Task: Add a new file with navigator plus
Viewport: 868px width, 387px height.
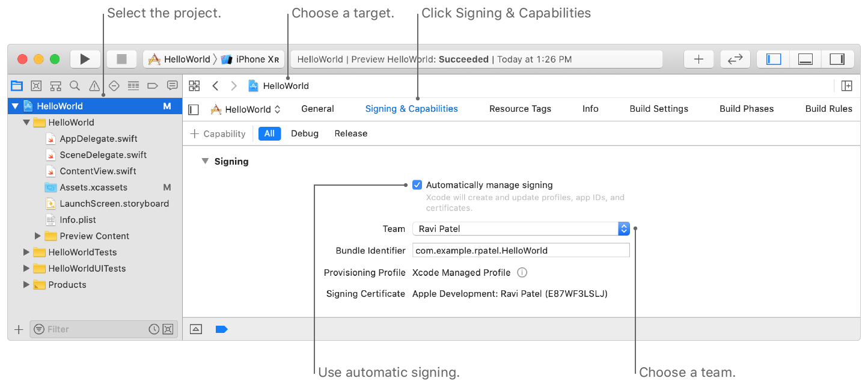Action: point(19,329)
